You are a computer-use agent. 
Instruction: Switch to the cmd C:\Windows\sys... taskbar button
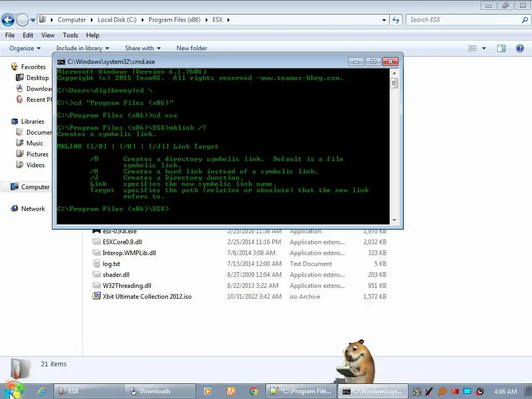click(x=372, y=391)
